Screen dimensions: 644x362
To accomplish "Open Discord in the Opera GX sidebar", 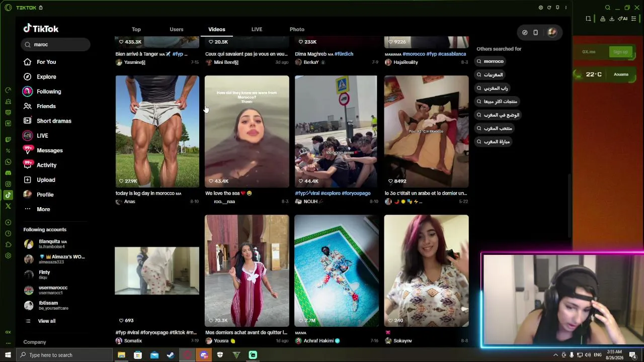I will 8,173.
